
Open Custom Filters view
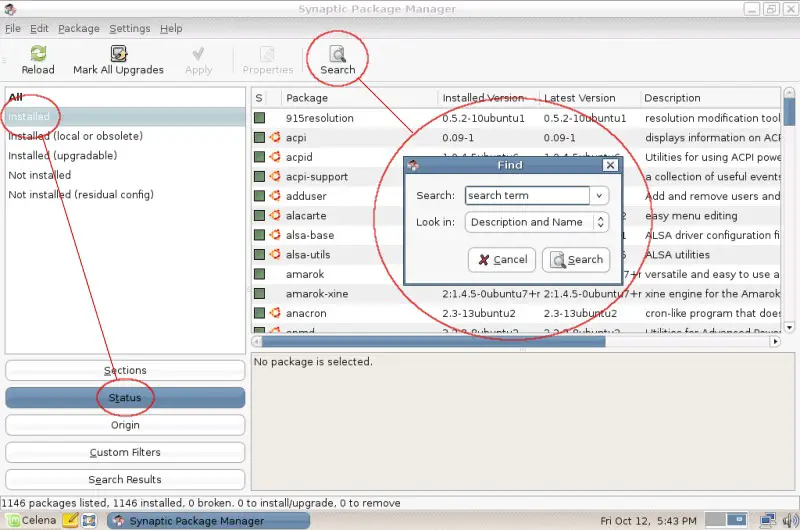[x=125, y=452]
